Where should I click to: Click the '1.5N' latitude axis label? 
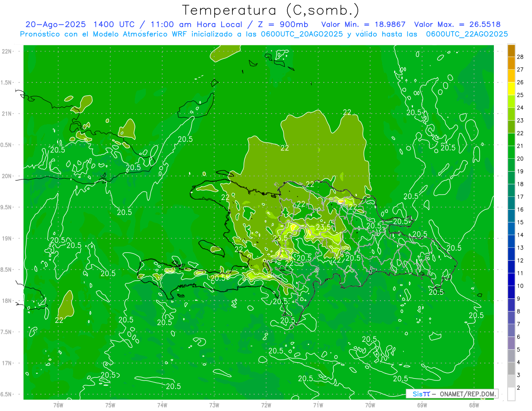pos(7,82)
